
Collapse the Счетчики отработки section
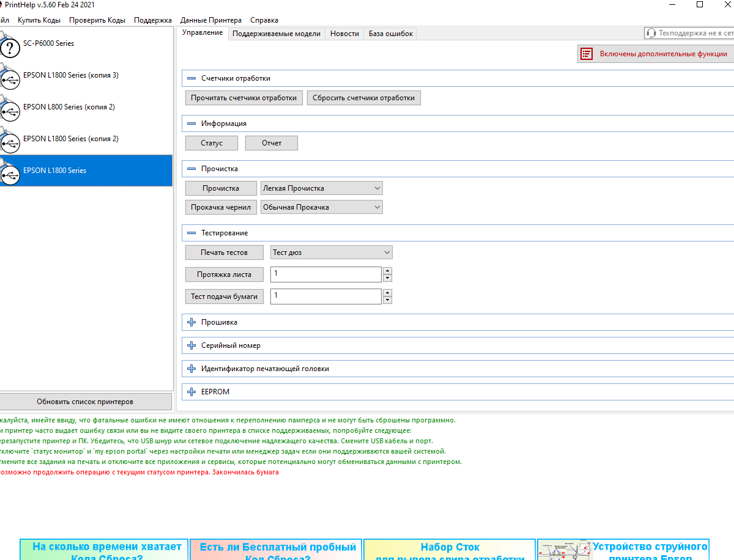point(191,78)
